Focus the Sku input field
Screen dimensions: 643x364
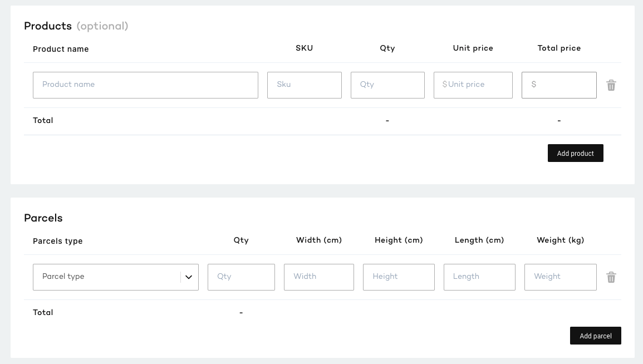click(305, 85)
